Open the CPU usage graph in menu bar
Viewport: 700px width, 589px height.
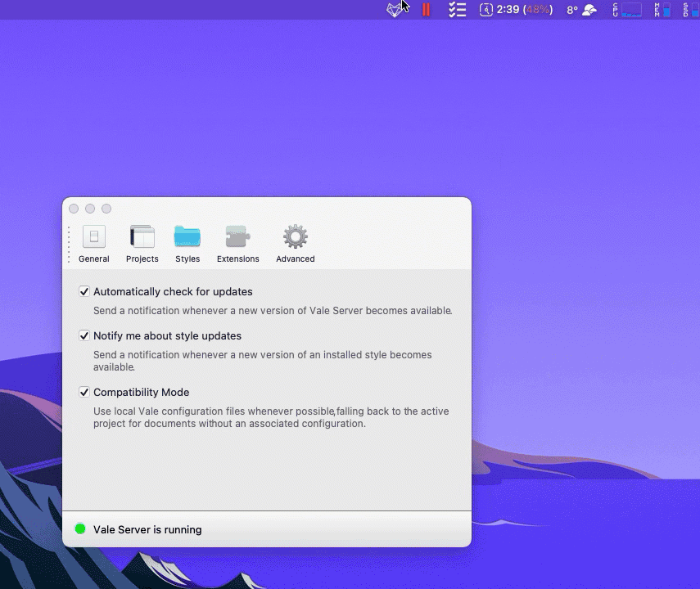pos(627,9)
